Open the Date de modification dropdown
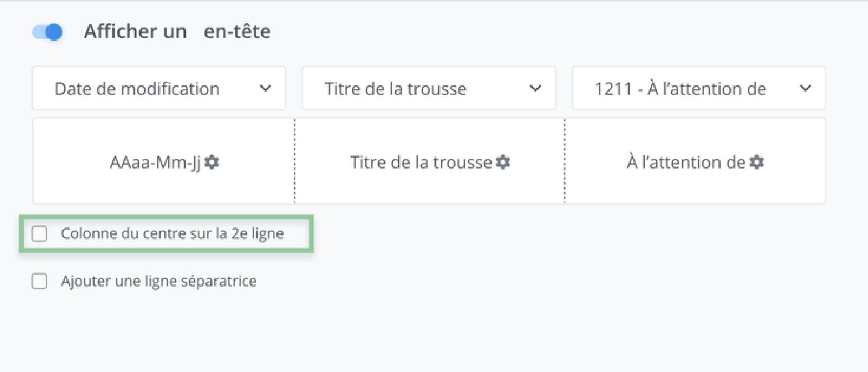The width and height of the screenshot is (868, 372). point(137,88)
